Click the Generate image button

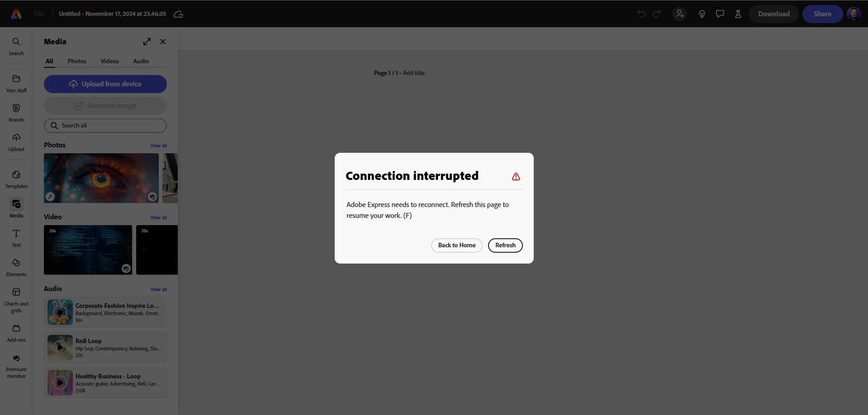point(105,106)
